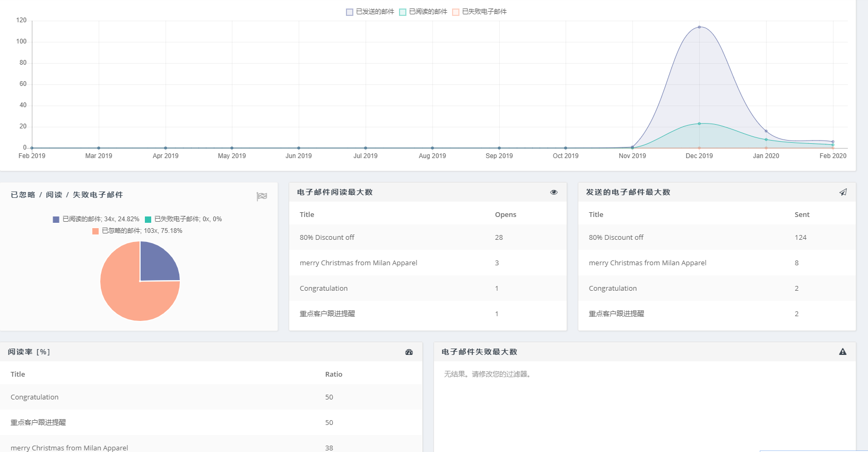Click the flag icon in ignored/read panel

pos(262,196)
